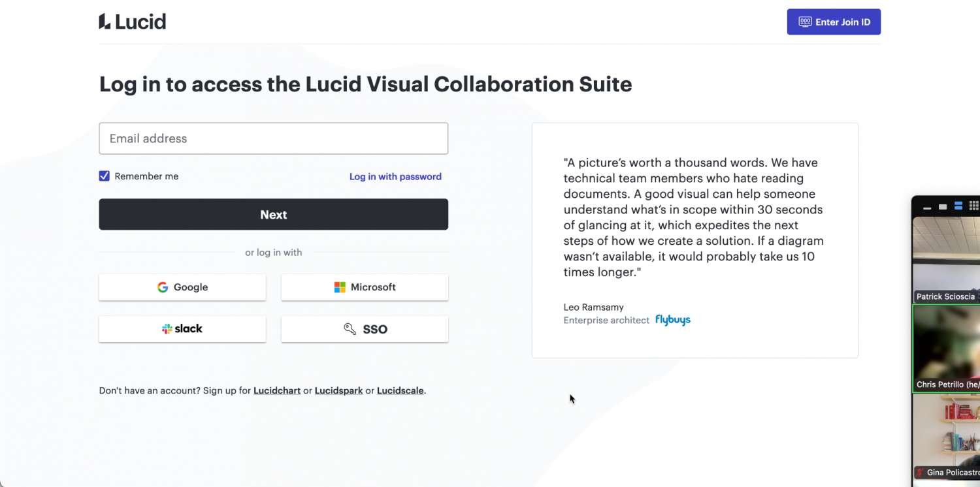Switch video panel to grid view
The image size is (980, 487).
click(x=973, y=206)
